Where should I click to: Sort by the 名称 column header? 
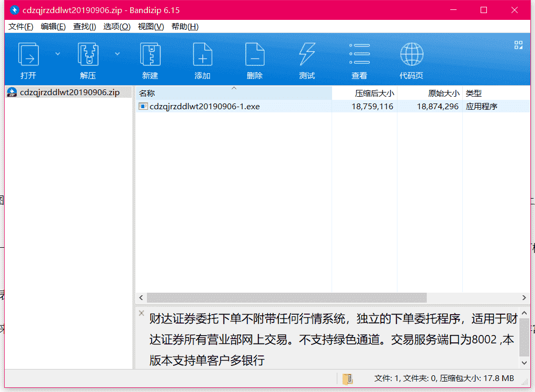pos(234,93)
